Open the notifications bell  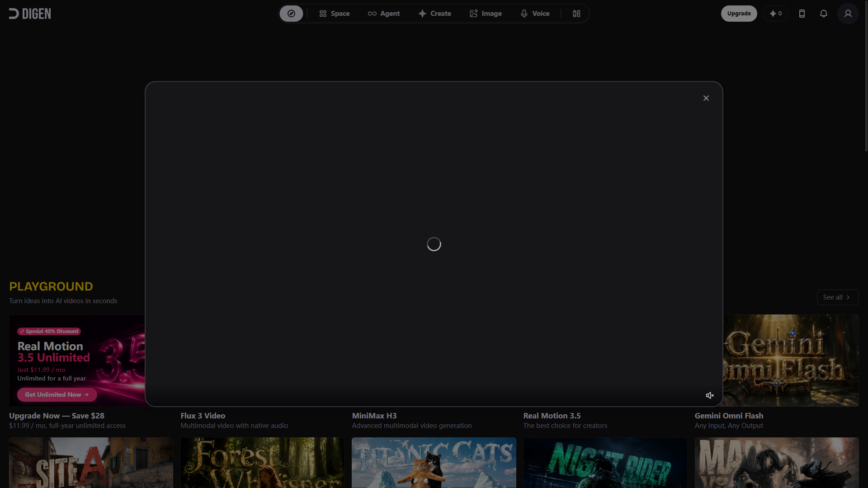pyautogui.click(x=824, y=14)
